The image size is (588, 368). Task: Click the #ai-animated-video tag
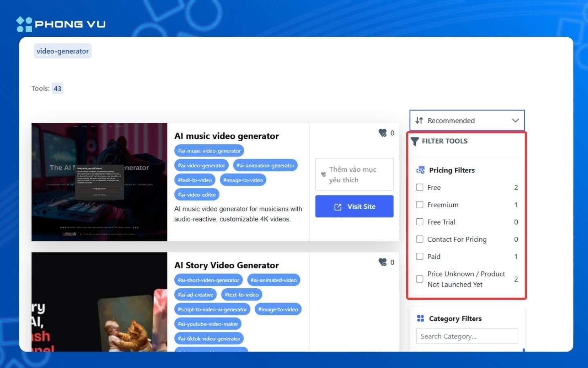point(274,280)
